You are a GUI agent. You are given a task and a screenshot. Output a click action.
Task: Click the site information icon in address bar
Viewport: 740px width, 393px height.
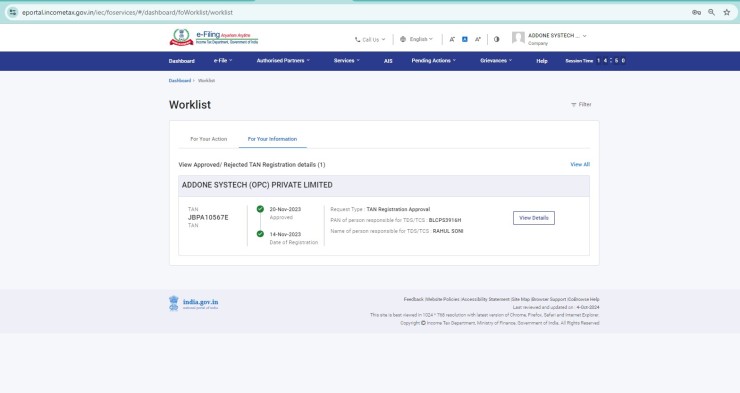click(13, 12)
